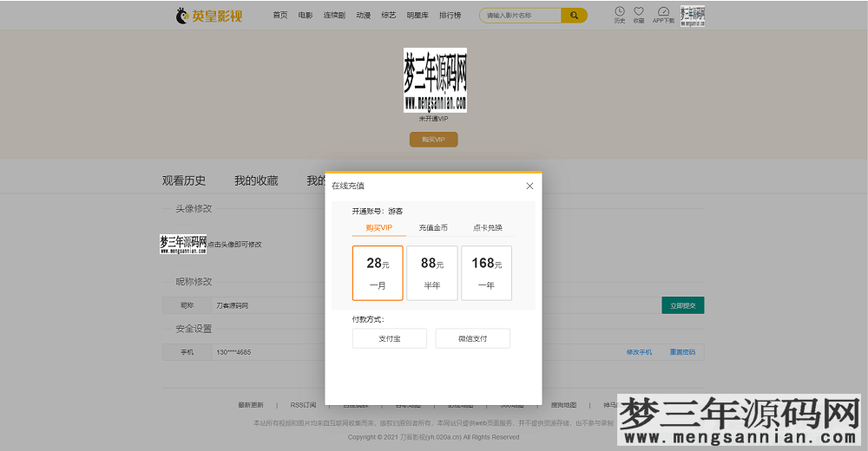Pay with 支付宝
The image size is (868, 451).
coord(390,338)
